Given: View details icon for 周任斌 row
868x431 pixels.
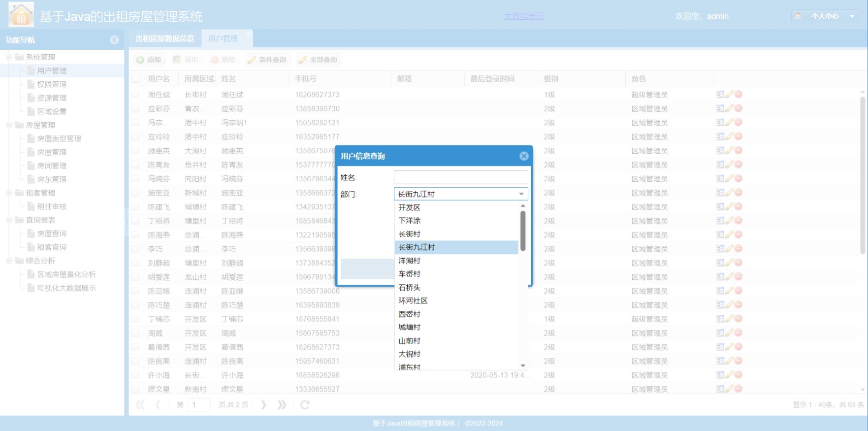Looking at the screenshot, I should [x=720, y=94].
